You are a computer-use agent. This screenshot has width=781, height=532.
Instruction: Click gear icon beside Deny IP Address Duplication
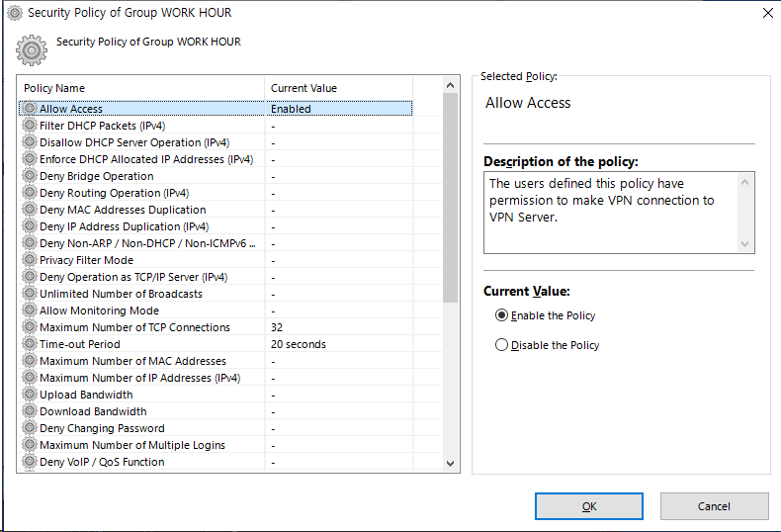coord(30,226)
